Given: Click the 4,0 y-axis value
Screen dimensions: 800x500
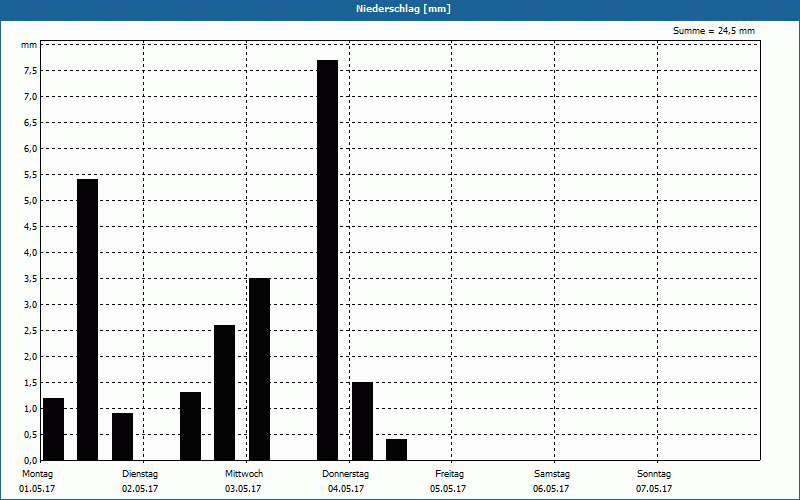Looking at the screenshot, I should (x=31, y=253).
